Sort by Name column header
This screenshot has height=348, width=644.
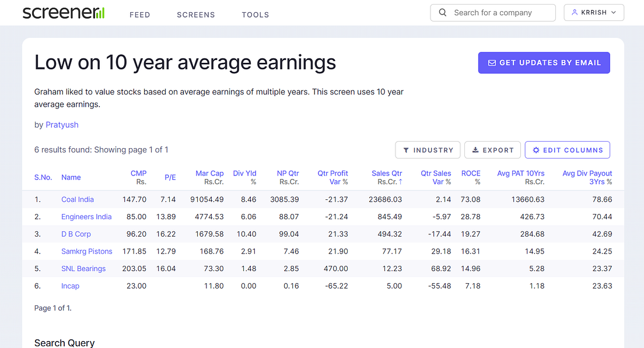[x=71, y=177]
